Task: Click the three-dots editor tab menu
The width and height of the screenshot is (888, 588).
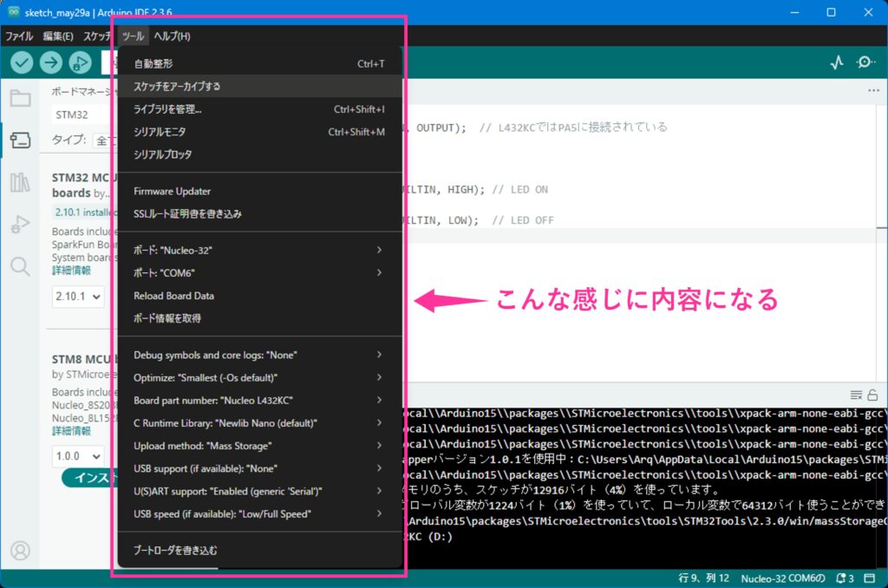Action: 873,91
